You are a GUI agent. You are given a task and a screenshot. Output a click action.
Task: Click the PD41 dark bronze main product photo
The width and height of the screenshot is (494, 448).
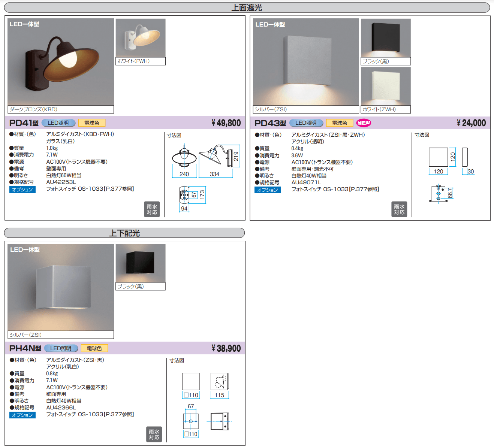click(61, 62)
